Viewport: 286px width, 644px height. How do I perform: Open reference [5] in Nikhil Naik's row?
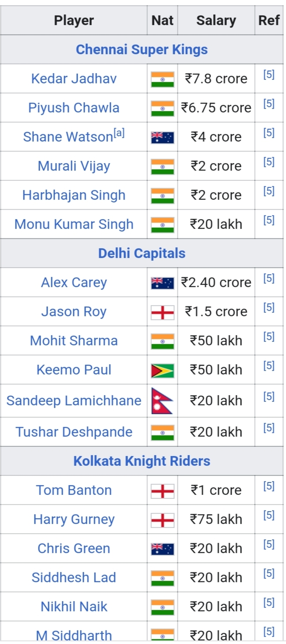[x=269, y=603]
